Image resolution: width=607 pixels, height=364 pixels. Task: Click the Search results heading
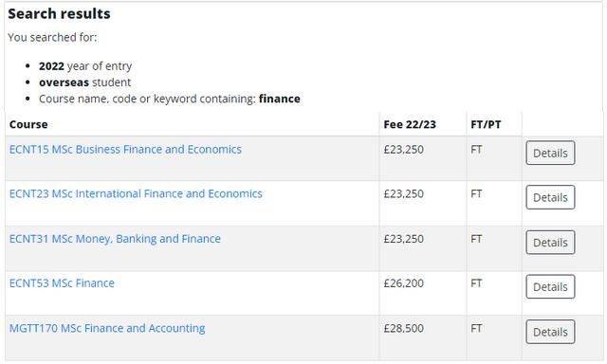[x=59, y=14]
